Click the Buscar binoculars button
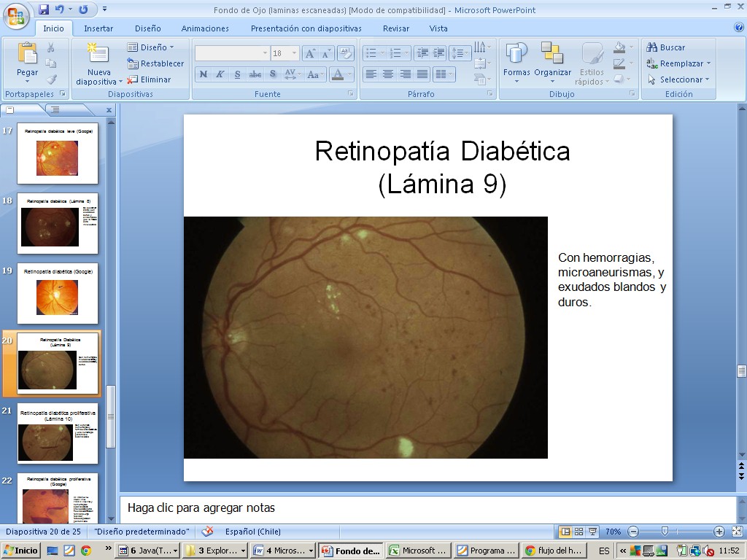This screenshot has height=560, width=747. pyautogui.click(x=666, y=47)
